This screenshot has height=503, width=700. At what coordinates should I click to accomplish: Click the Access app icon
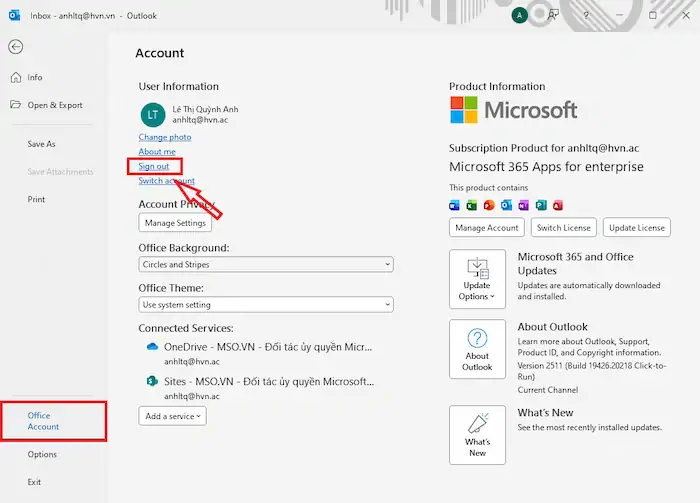(x=558, y=205)
